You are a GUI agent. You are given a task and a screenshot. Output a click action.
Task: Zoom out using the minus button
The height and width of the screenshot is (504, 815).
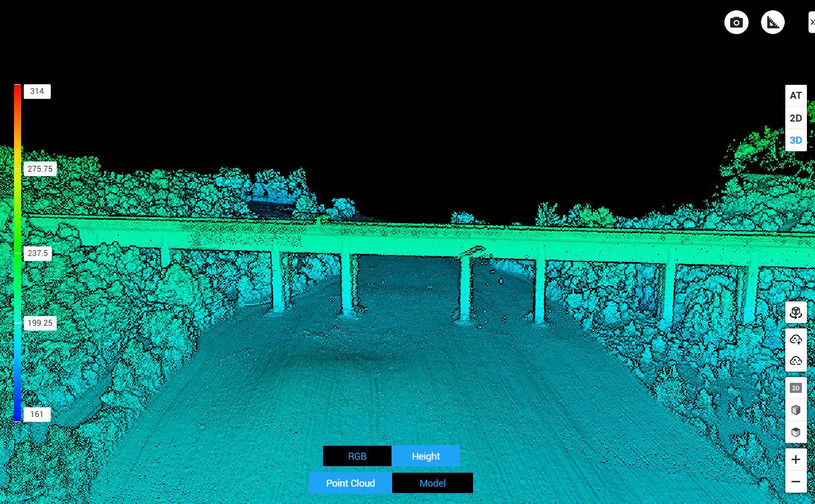click(x=796, y=481)
